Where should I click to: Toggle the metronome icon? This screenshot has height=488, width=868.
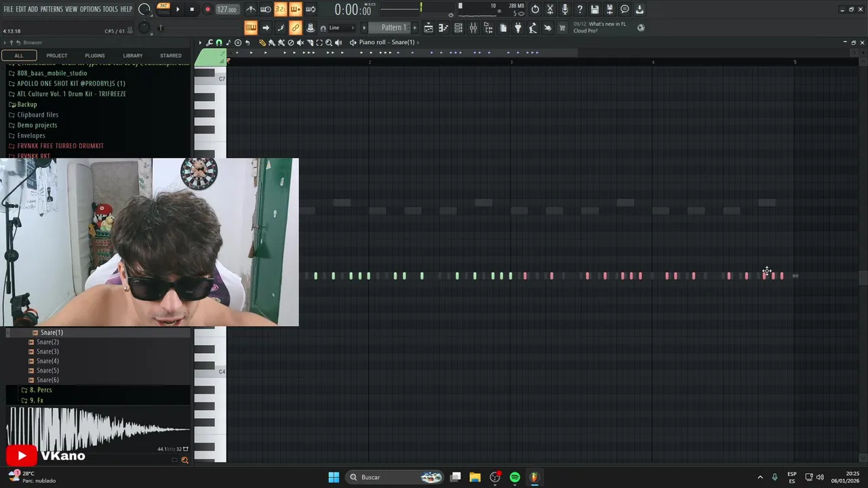pyautogui.click(x=251, y=9)
